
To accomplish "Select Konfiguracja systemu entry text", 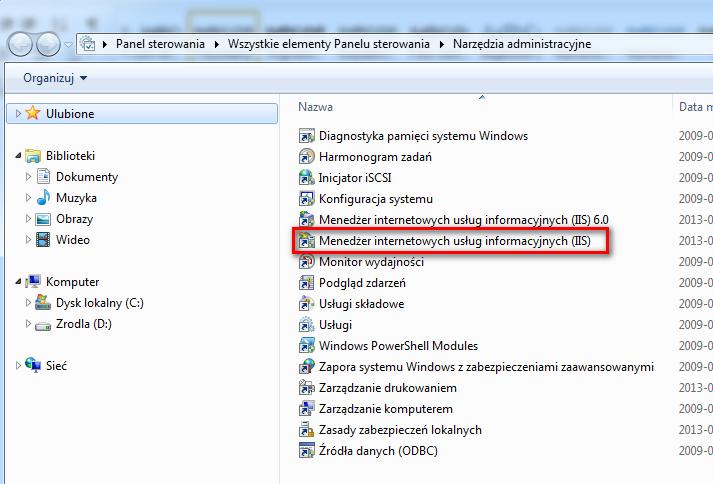I will click(376, 199).
